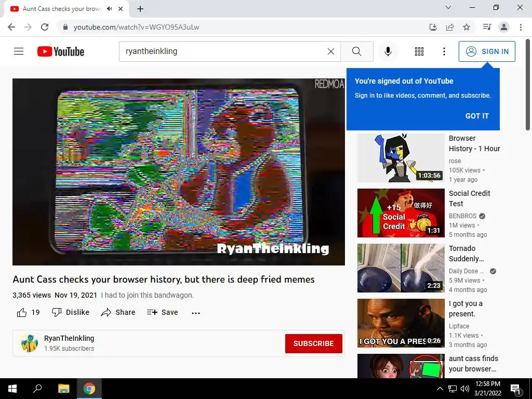Close the Aunt Cass YouTube tab

(121, 9)
